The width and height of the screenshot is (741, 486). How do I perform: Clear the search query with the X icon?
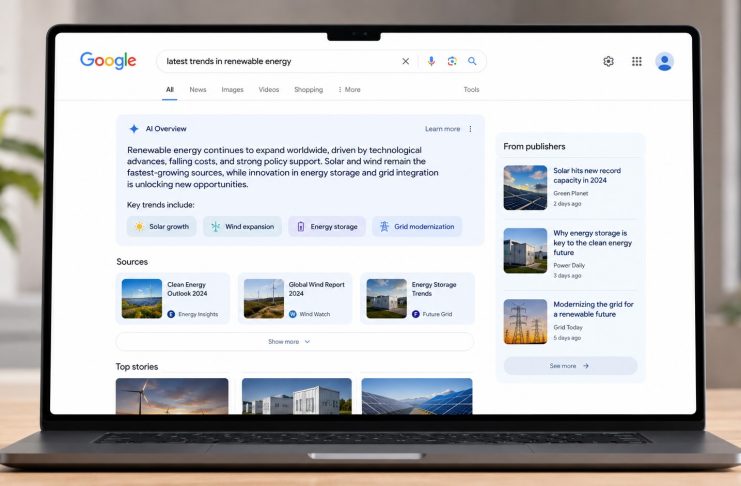point(405,61)
